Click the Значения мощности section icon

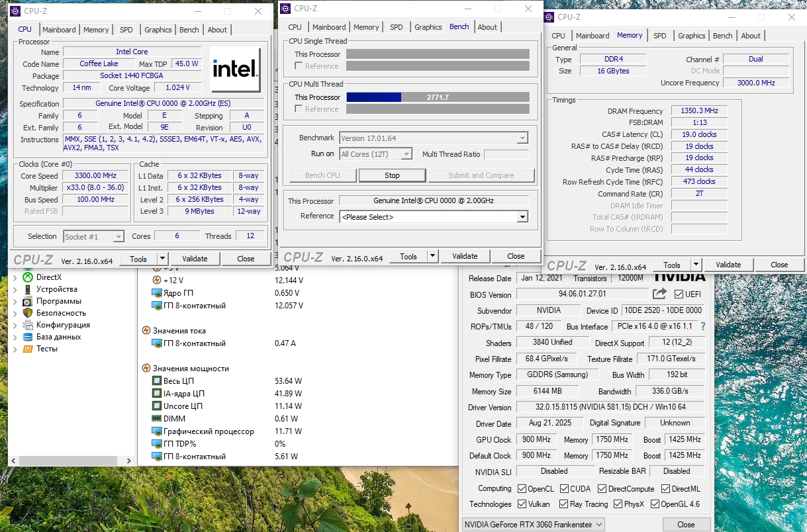[146, 369]
